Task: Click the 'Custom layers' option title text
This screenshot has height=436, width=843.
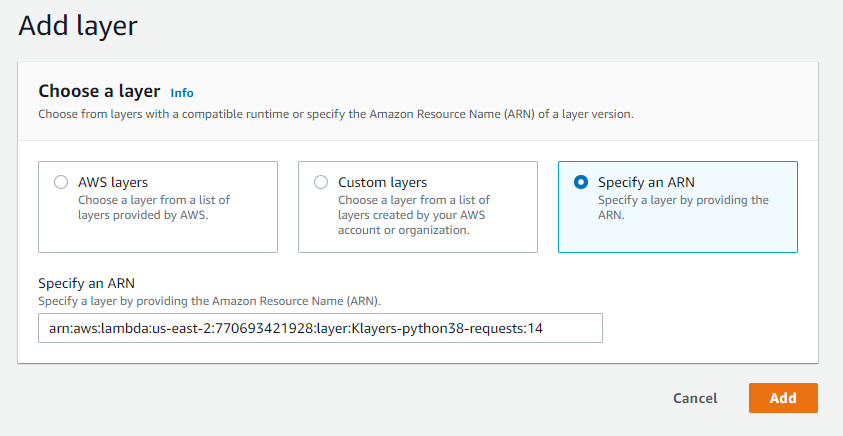Action: pyautogui.click(x=382, y=183)
